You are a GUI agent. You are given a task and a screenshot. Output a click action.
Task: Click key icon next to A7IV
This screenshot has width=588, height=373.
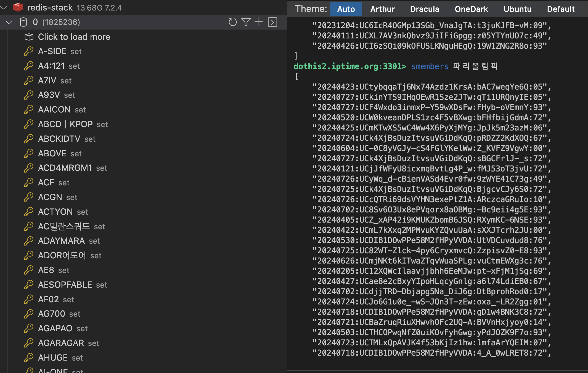(29, 80)
